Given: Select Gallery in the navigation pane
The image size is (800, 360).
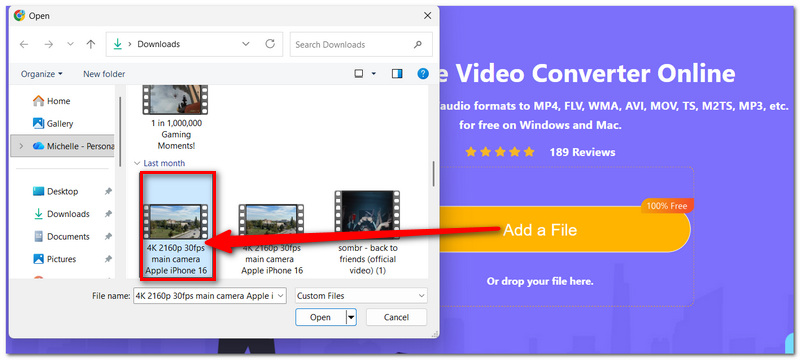Looking at the screenshot, I should point(53,123).
